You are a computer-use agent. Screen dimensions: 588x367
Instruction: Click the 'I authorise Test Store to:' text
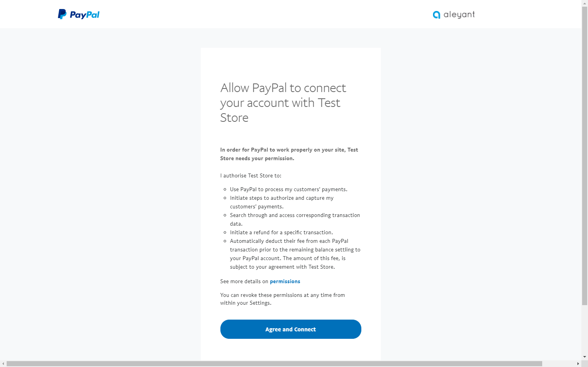point(251,175)
